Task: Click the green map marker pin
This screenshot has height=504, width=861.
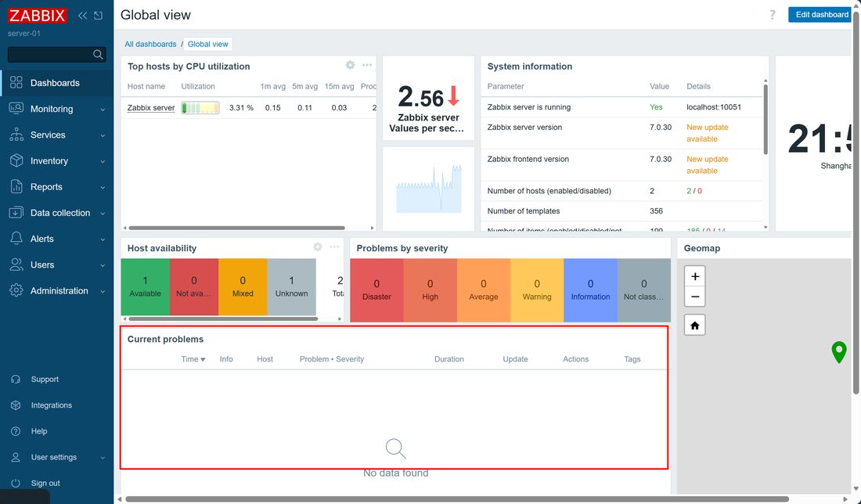Action: (x=838, y=352)
